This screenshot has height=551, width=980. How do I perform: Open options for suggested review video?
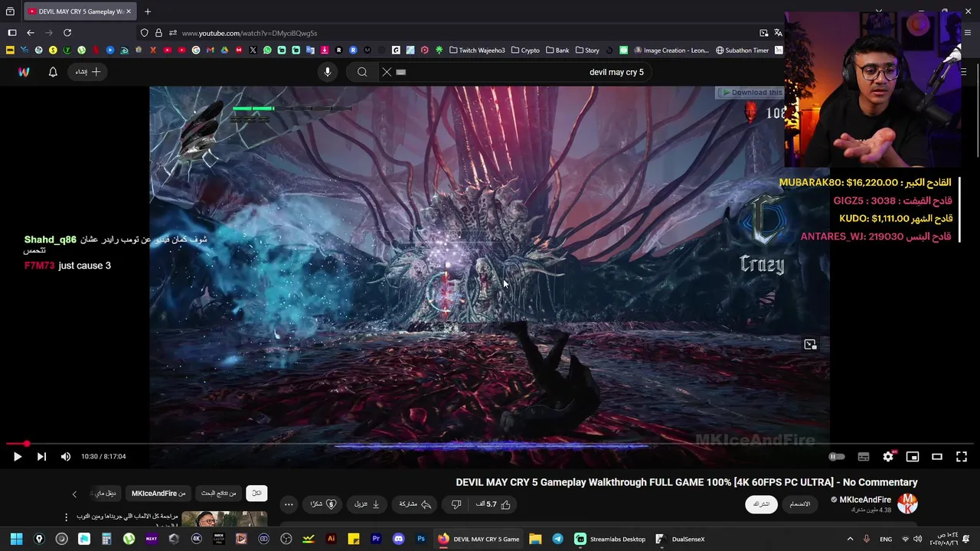(x=66, y=517)
